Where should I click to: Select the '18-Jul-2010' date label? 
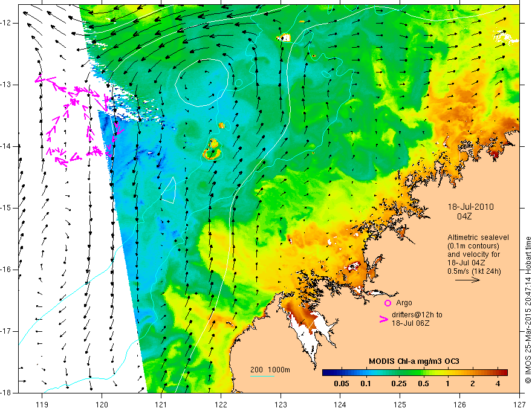click(x=470, y=207)
